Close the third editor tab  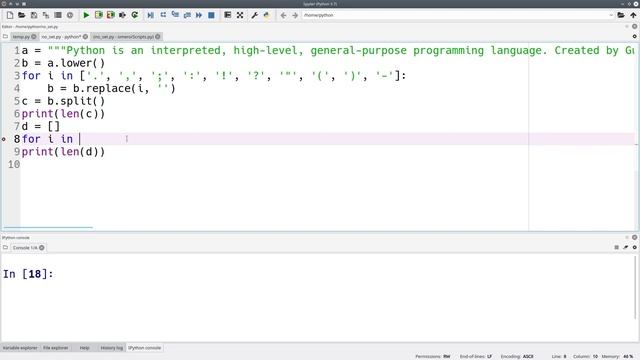click(158, 37)
